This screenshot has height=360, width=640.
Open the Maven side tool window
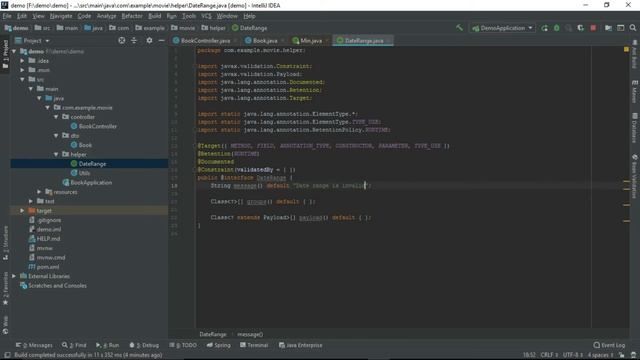pyautogui.click(x=634, y=91)
